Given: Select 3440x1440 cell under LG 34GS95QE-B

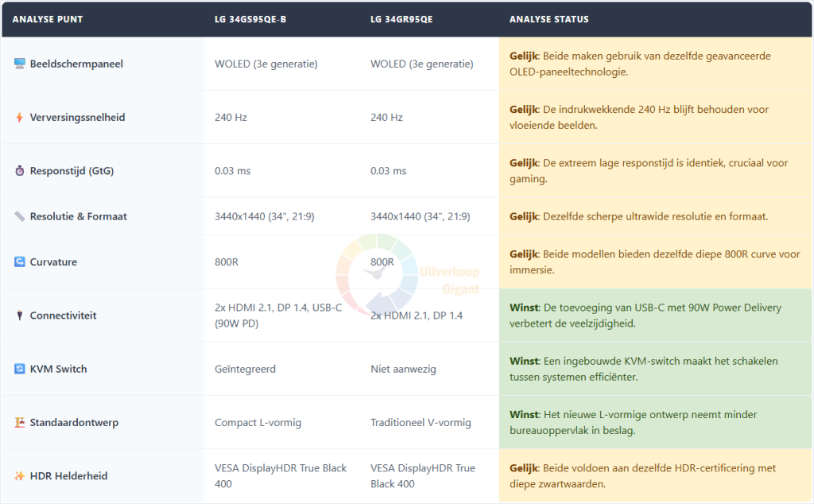Looking at the screenshot, I should coord(265,216).
